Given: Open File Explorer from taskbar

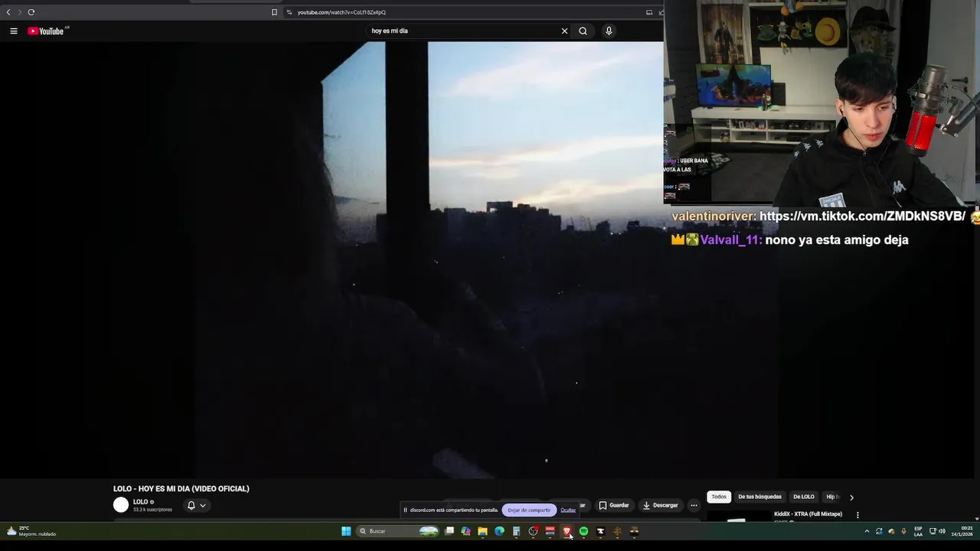Looking at the screenshot, I should [x=482, y=531].
